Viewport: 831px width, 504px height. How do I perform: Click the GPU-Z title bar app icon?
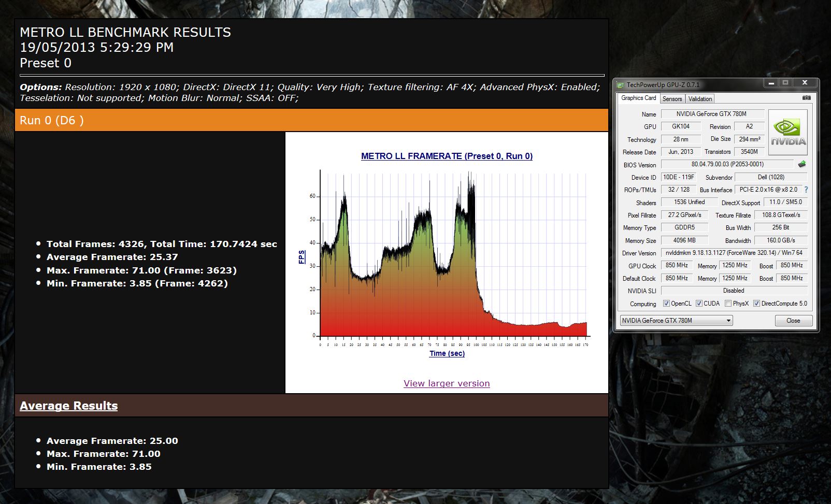pos(620,84)
